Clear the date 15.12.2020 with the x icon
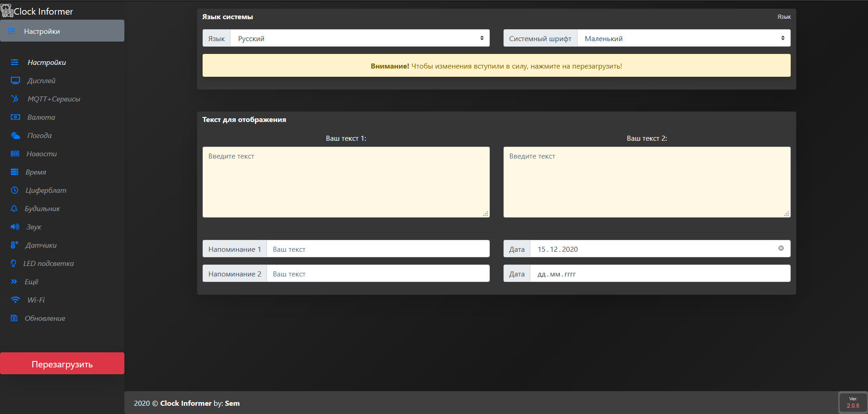Screen dimensions: 868x414 [781, 248]
